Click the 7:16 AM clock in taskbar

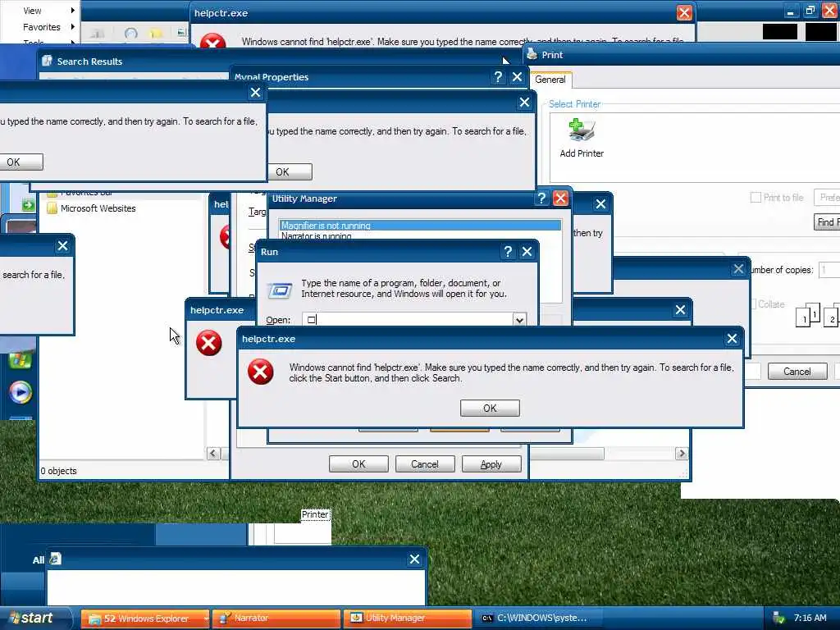click(810, 618)
